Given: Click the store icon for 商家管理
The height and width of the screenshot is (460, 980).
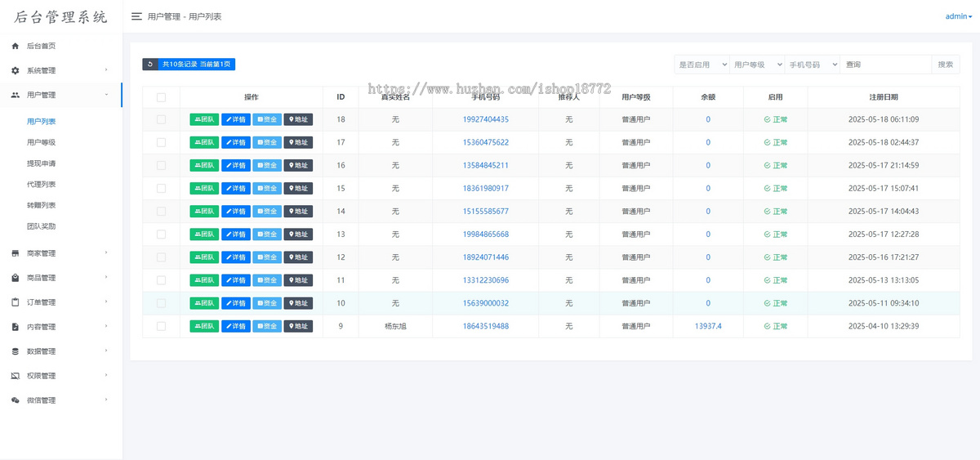Looking at the screenshot, I should [x=15, y=253].
